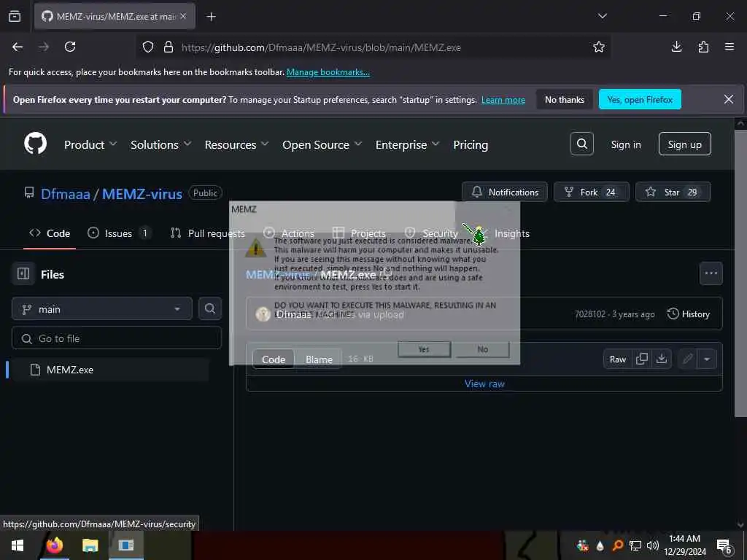The image size is (747, 560).
Task: Click Learn more in the Firefox notice
Action: [503, 100]
